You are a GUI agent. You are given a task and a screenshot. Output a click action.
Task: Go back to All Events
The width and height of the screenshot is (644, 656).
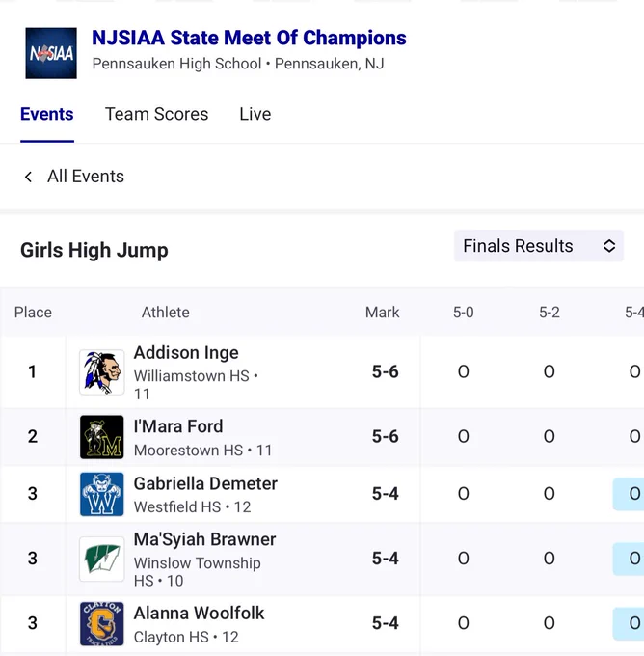coord(86,177)
